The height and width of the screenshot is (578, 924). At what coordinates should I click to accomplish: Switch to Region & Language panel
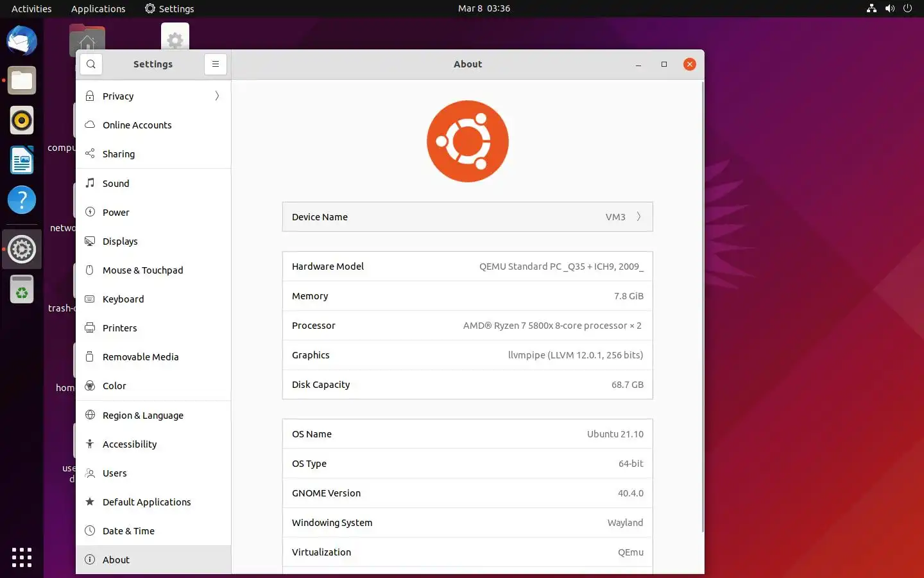[153, 415]
